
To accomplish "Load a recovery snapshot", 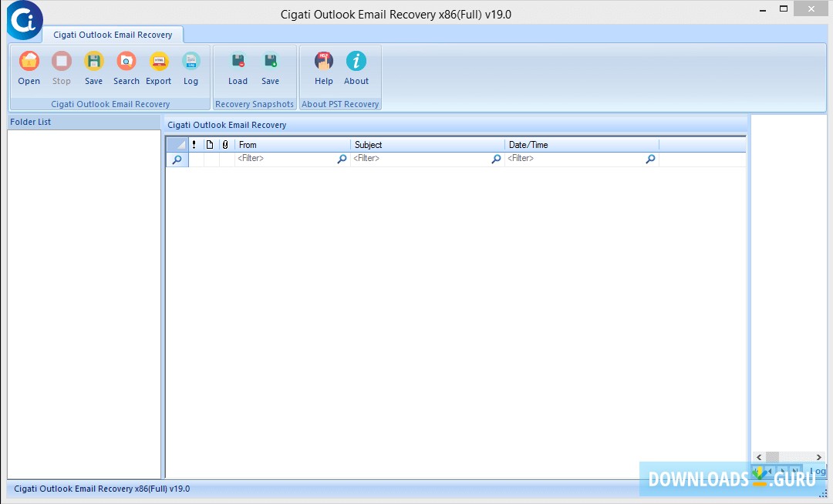I will pos(238,68).
